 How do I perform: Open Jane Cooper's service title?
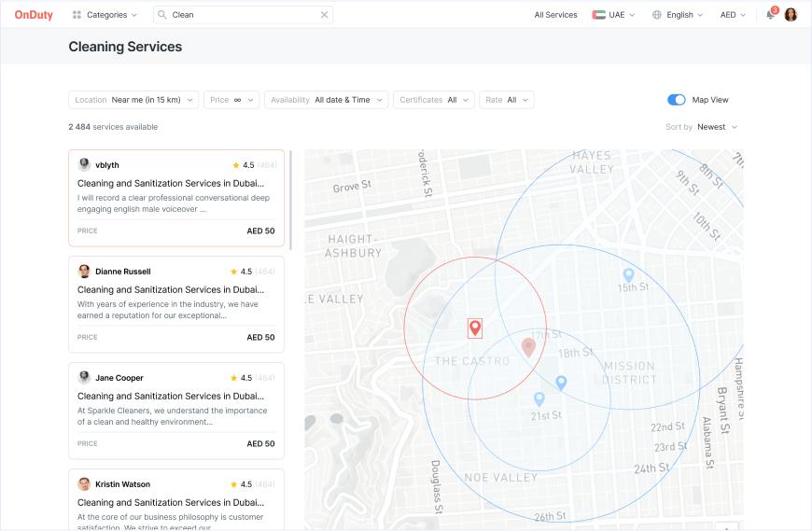click(x=171, y=396)
